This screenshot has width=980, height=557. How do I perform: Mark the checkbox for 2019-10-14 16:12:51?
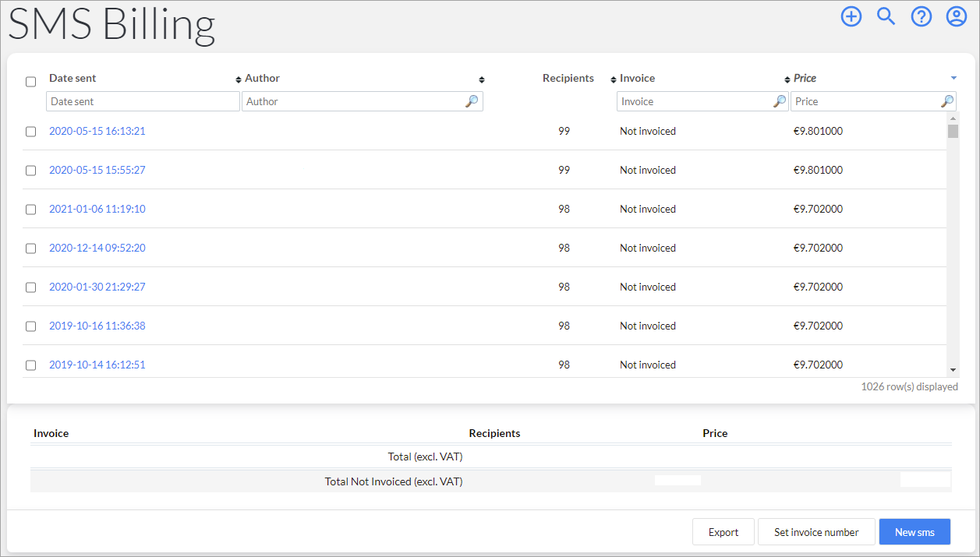[31, 365]
